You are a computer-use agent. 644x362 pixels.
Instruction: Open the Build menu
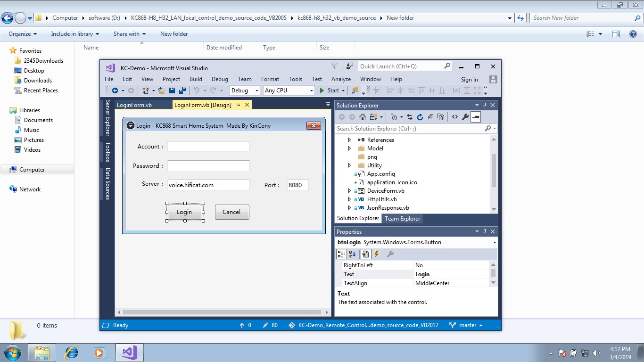(x=196, y=79)
